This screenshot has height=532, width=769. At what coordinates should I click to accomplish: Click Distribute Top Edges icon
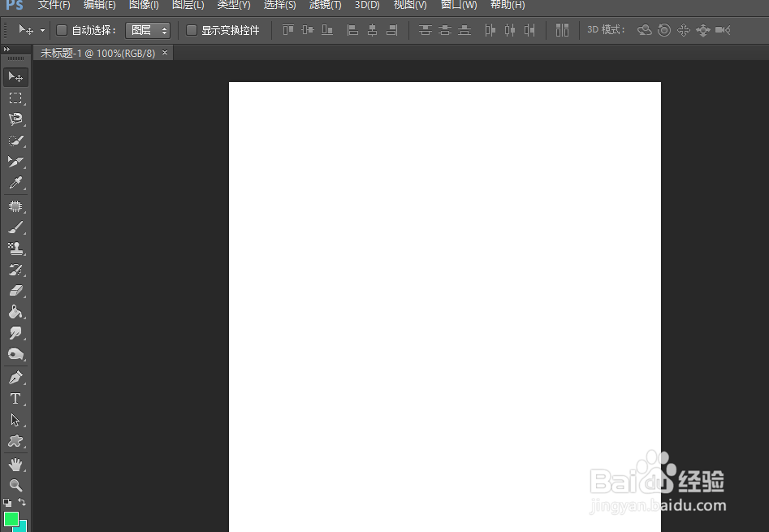426,30
